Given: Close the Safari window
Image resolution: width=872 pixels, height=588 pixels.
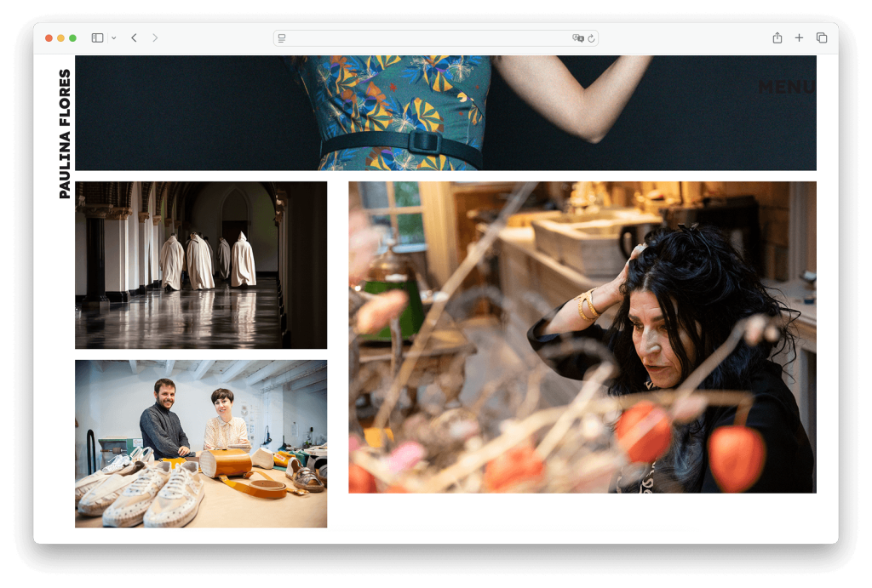Looking at the screenshot, I should click(x=49, y=38).
